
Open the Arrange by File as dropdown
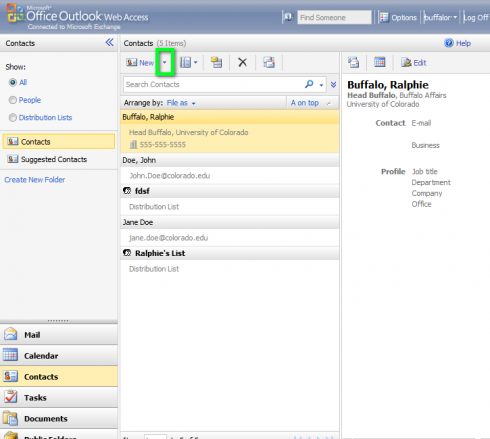pyautogui.click(x=181, y=103)
